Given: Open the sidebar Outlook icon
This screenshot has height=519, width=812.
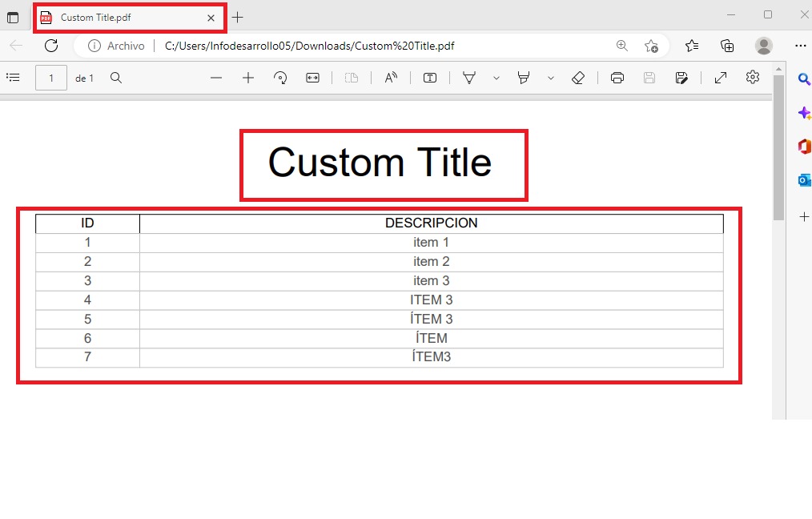Looking at the screenshot, I should pyautogui.click(x=804, y=180).
